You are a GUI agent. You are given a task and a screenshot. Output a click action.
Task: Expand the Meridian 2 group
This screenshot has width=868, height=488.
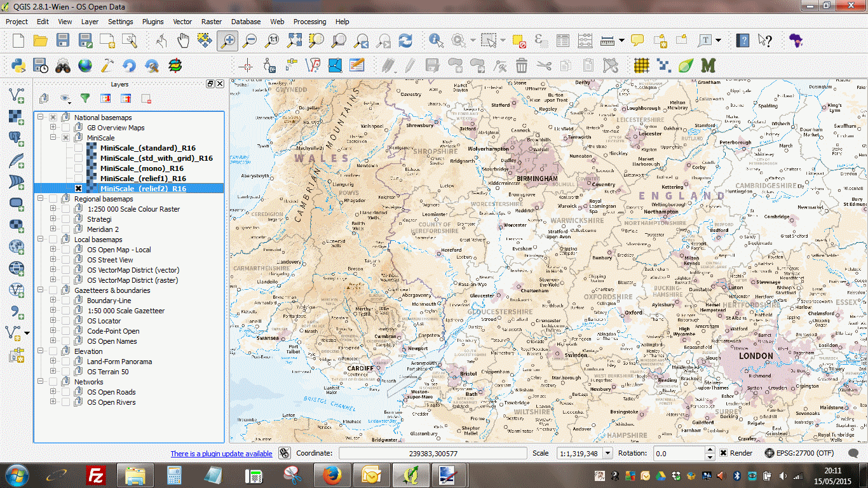(x=53, y=229)
